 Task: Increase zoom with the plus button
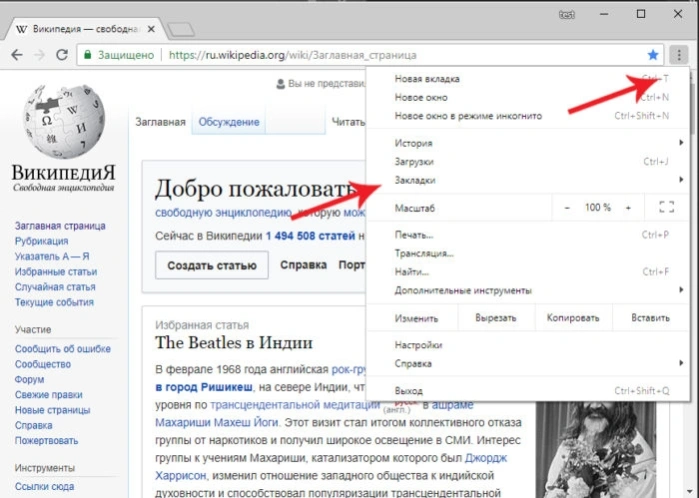[628, 208]
